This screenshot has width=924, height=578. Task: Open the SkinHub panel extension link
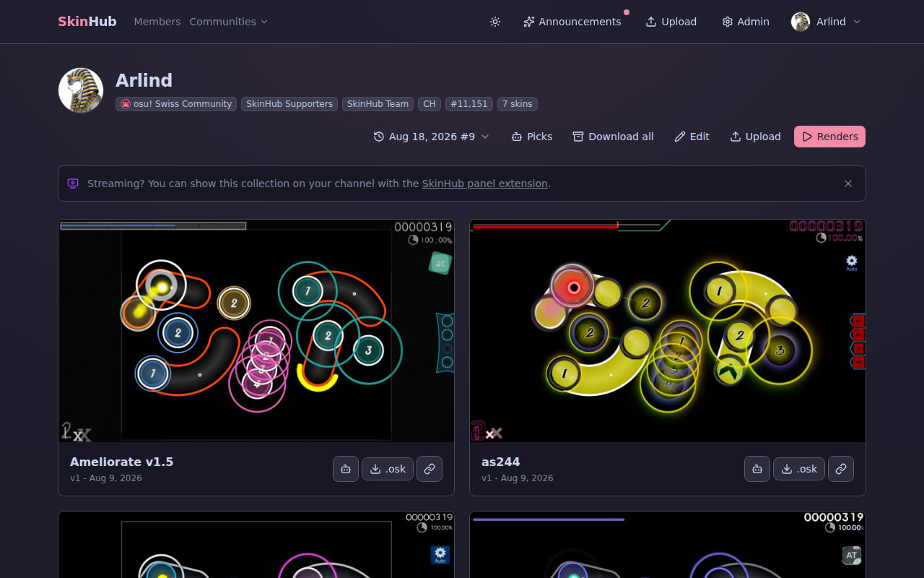click(485, 184)
